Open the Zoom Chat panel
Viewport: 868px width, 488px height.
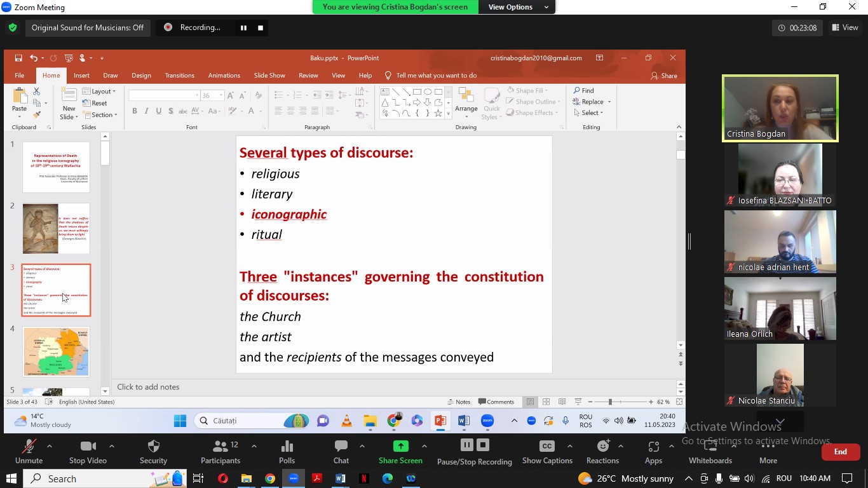point(341,446)
